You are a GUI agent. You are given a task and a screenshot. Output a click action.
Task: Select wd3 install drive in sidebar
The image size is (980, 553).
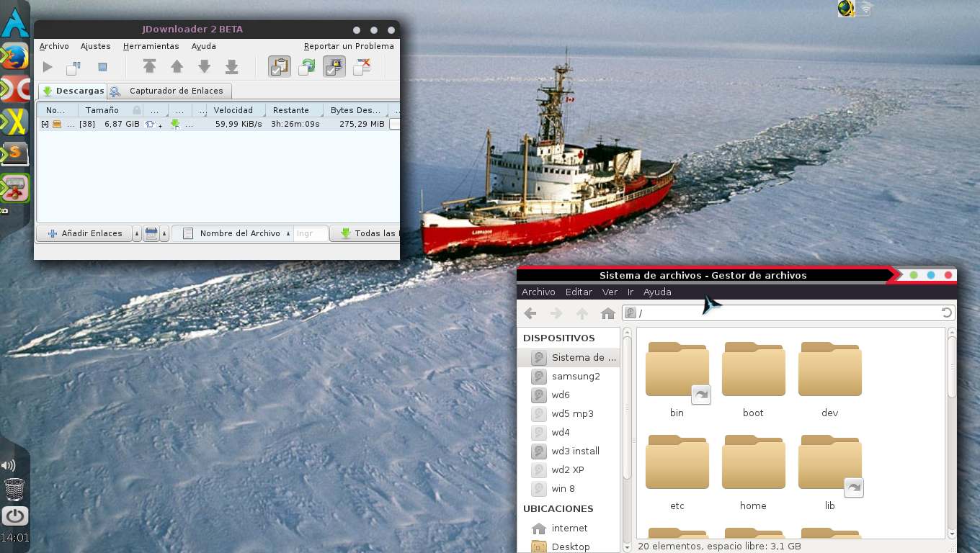tap(569, 451)
